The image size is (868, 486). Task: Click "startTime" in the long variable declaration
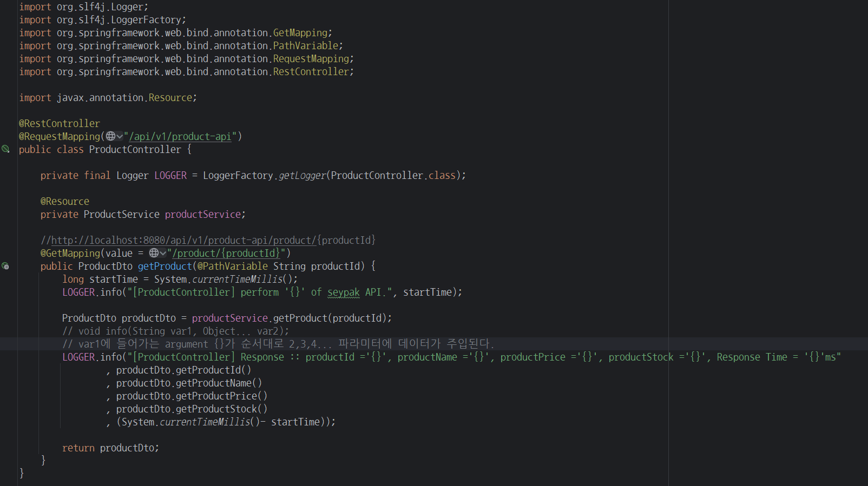pos(114,279)
